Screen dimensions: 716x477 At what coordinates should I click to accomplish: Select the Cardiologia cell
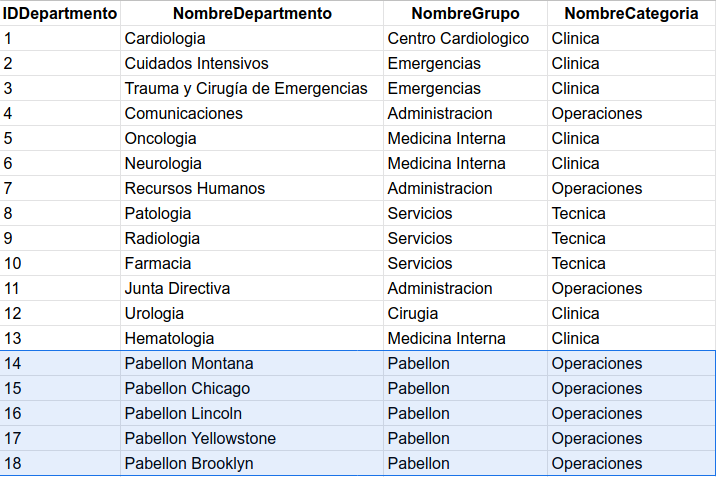point(252,38)
